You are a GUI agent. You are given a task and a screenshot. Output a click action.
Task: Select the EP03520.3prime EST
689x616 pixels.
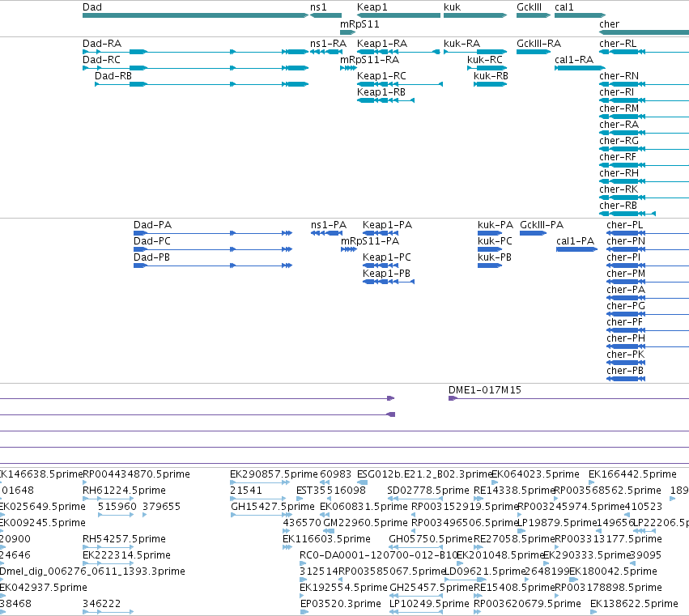click(304, 612)
